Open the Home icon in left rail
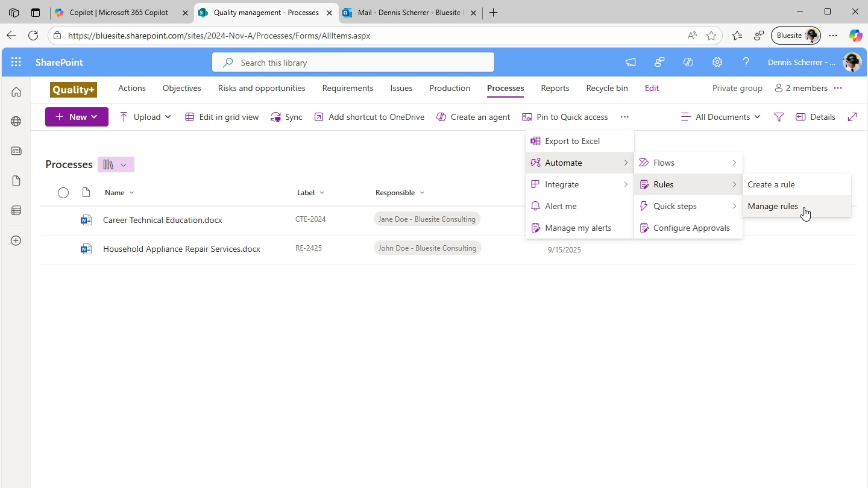The height and width of the screenshot is (488, 868). [16, 92]
